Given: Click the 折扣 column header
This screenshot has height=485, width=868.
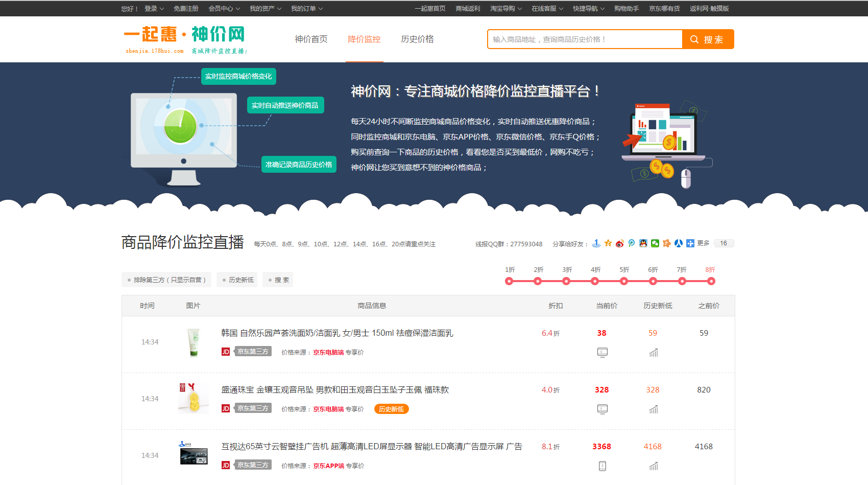Looking at the screenshot, I should [556, 306].
